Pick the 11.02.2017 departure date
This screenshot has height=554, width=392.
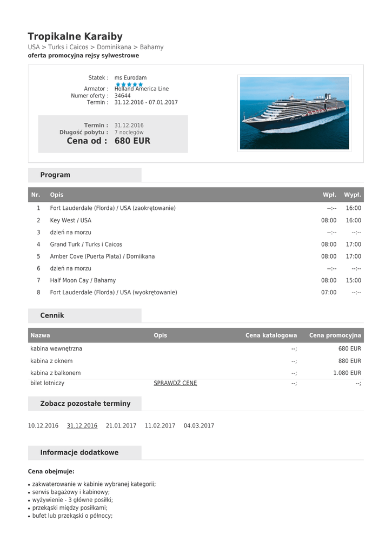[x=160, y=426]
